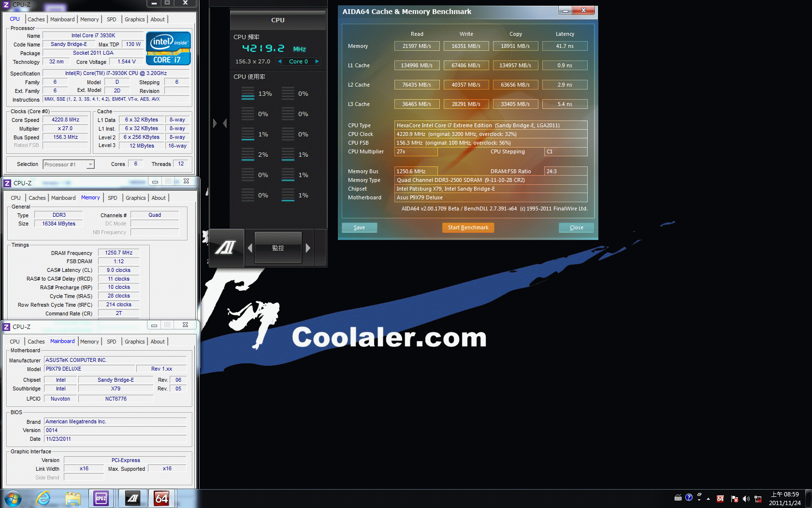Click Start Benchmark in AIDA64
The image size is (812, 508).
coord(468,227)
